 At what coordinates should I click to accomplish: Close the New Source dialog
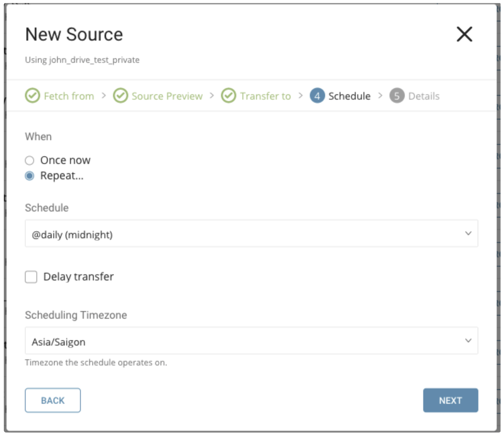tap(464, 34)
